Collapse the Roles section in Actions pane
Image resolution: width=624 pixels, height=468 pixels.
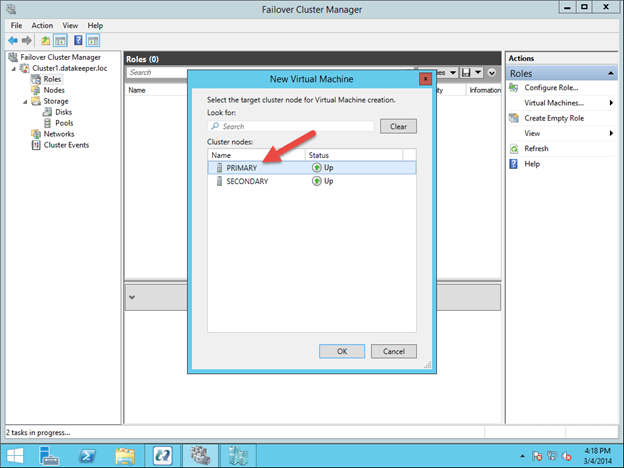[610, 73]
